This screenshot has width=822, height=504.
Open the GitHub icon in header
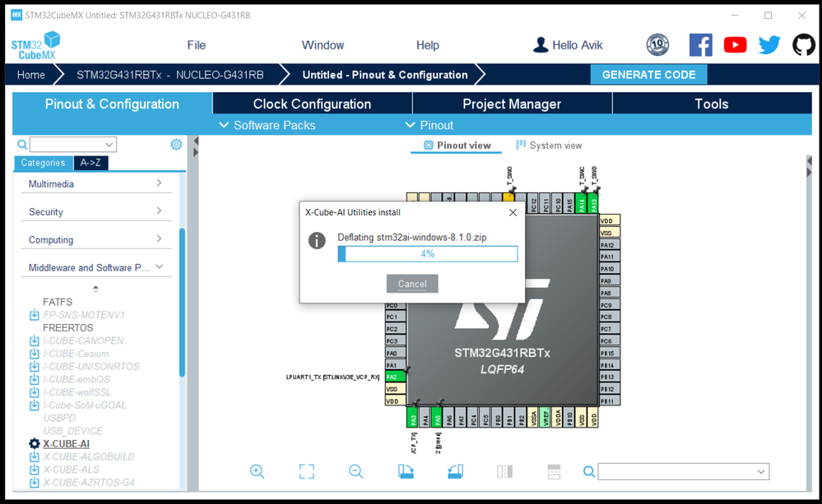[x=803, y=45]
